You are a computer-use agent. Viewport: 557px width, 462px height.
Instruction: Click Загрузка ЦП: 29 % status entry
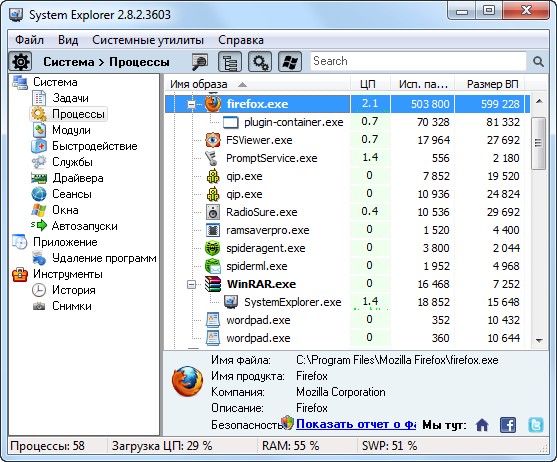[x=162, y=446]
